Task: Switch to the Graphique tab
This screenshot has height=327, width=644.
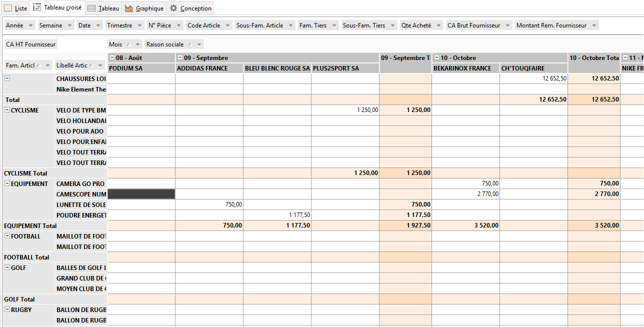Action: click(144, 8)
